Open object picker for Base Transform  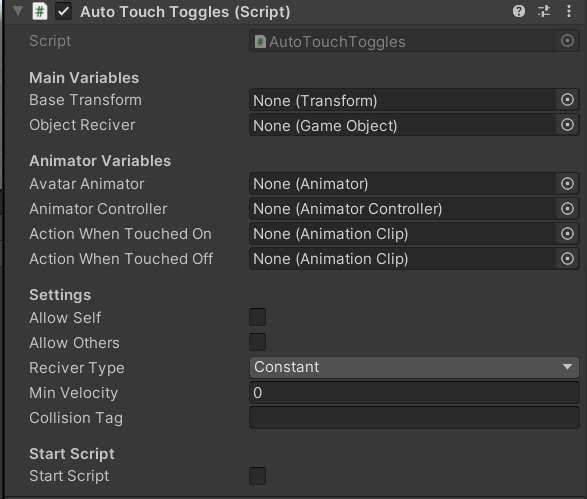(x=567, y=100)
